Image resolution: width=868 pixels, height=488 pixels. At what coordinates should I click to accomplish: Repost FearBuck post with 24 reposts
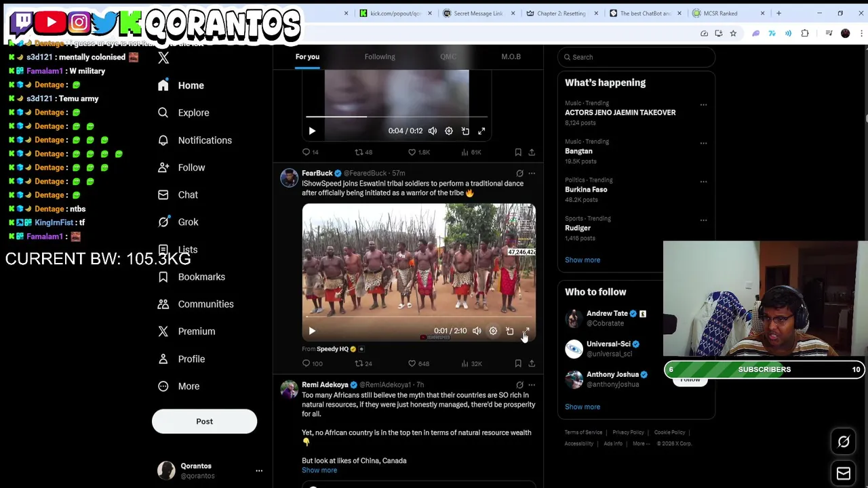click(x=363, y=364)
